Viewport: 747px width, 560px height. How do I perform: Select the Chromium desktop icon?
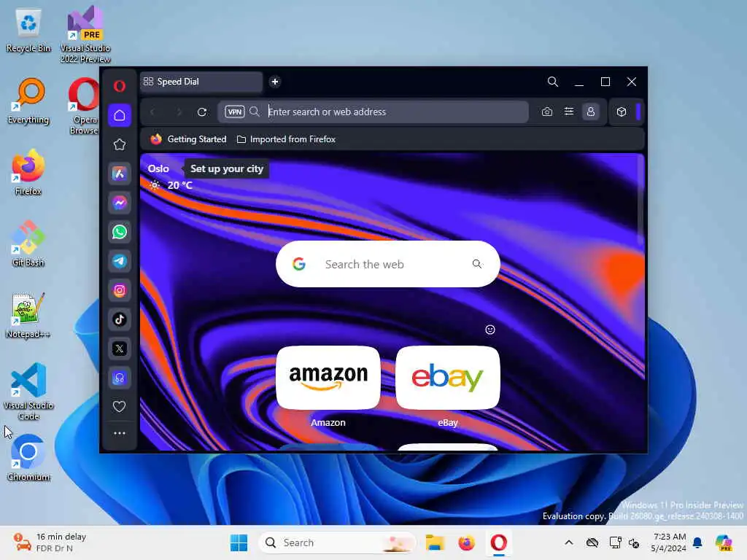click(28, 458)
